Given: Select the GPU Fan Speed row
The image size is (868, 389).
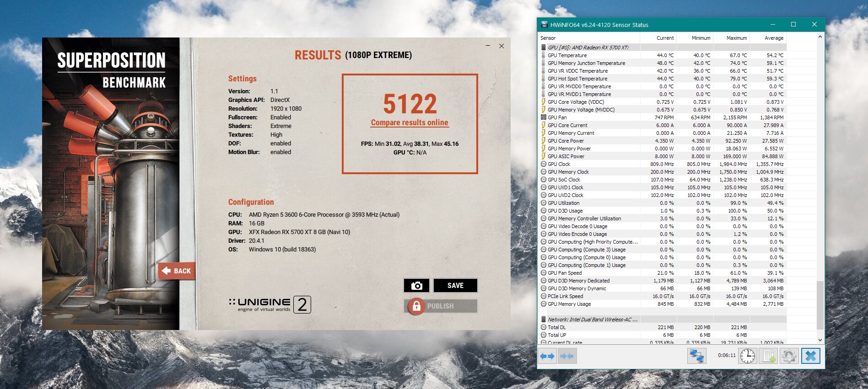Looking at the screenshot, I should (663, 273).
